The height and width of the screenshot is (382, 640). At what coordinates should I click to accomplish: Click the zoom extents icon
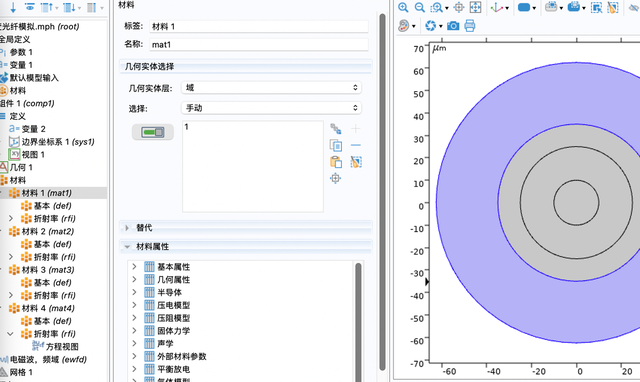(x=476, y=7)
